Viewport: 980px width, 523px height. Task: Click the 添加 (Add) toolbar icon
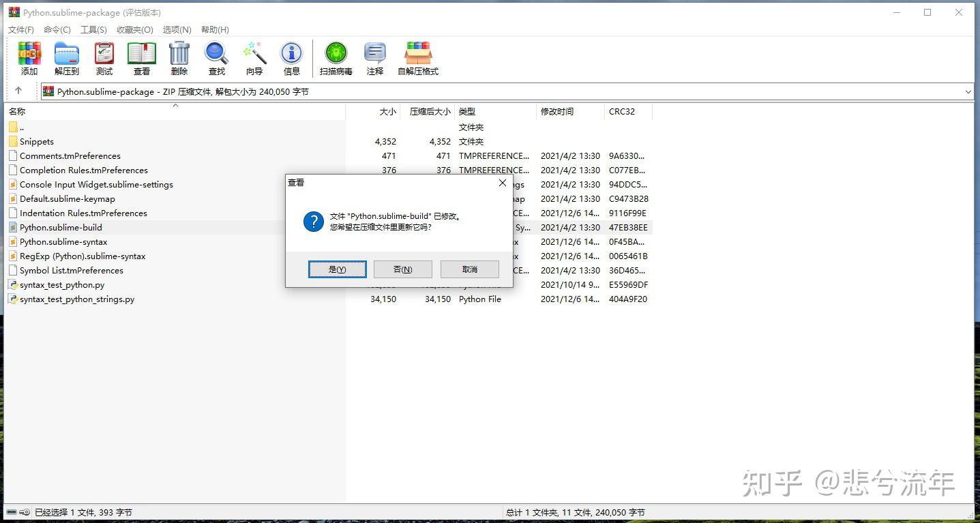pyautogui.click(x=29, y=58)
